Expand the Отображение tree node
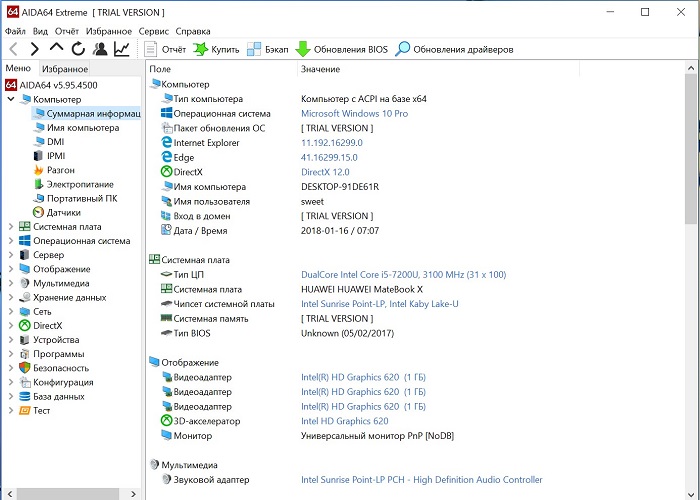Image resolution: width=700 pixels, height=500 pixels. coord(11,269)
